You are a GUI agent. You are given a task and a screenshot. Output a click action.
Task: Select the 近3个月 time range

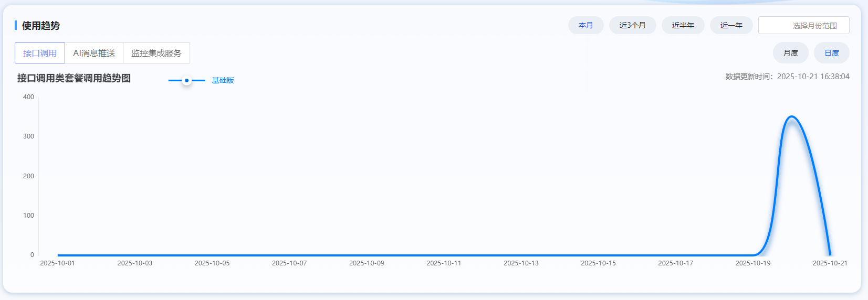(x=632, y=25)
